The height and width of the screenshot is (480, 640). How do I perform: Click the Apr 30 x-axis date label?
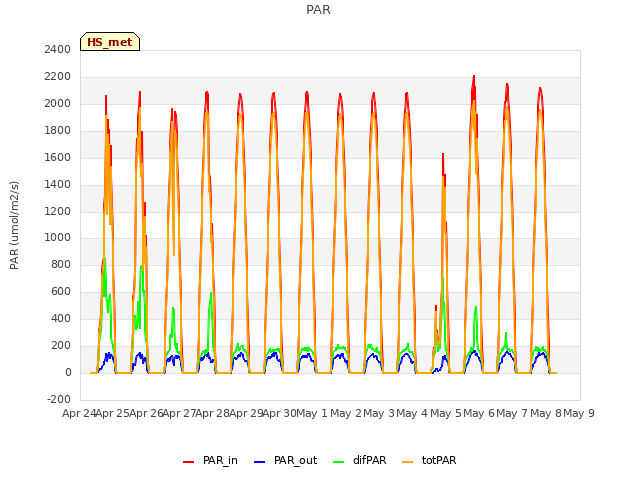[x=280, y=413]
